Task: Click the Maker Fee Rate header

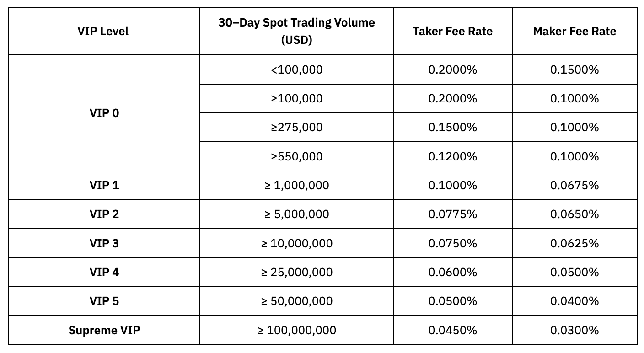Action: [x=574, y=31]
